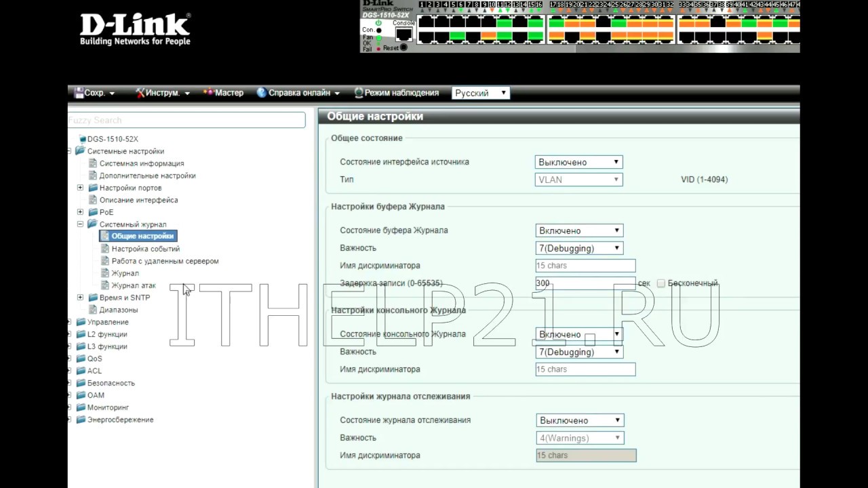
Task: Click the Время и SNTP folder icon
Action: pos(93,298)
